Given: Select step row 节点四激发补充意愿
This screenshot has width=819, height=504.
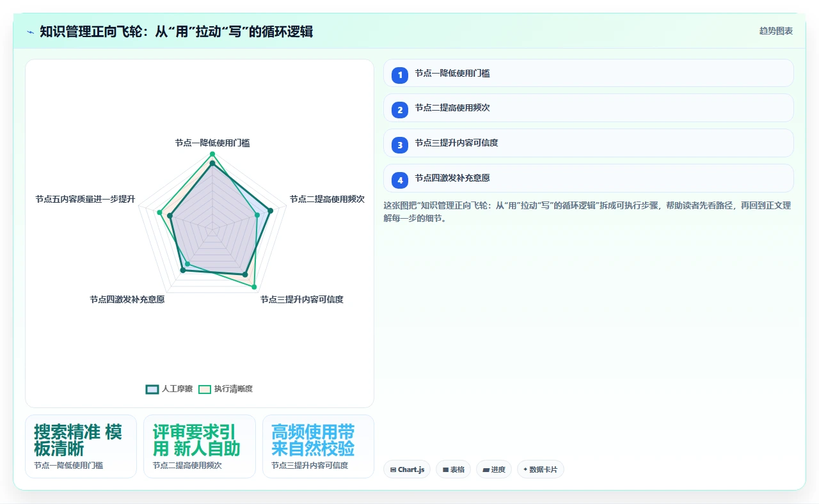Looking at the screenshot, I should coord(589,178).
